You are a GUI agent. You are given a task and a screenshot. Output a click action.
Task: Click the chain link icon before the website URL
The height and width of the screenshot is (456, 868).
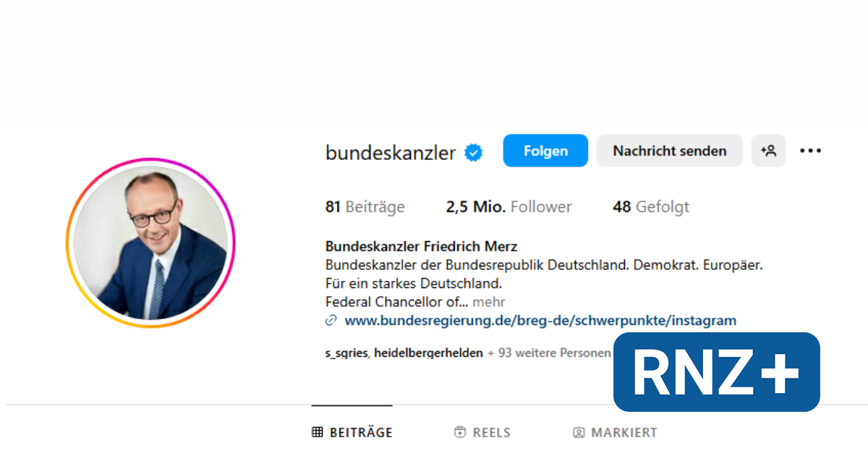pos(331,320)
